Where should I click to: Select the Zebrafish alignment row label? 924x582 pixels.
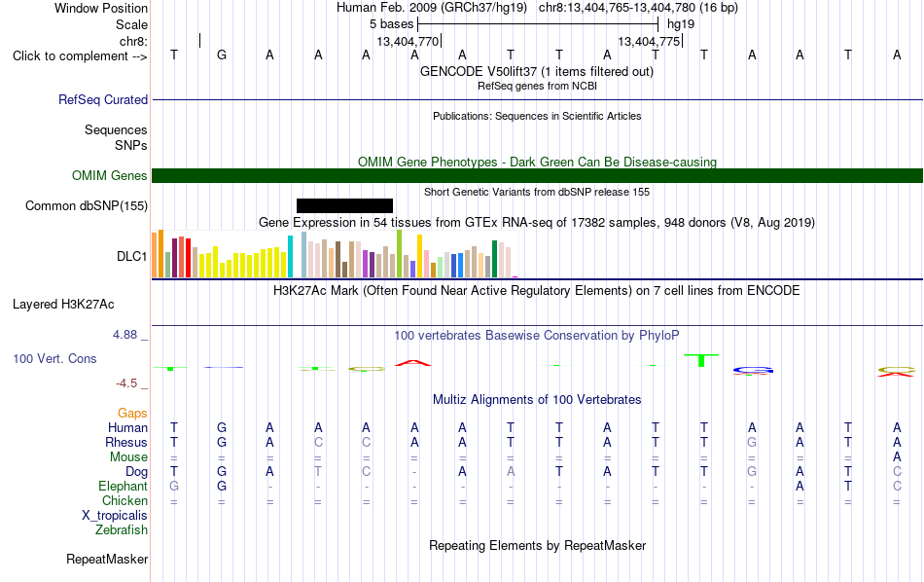click(x=122, y=529)
